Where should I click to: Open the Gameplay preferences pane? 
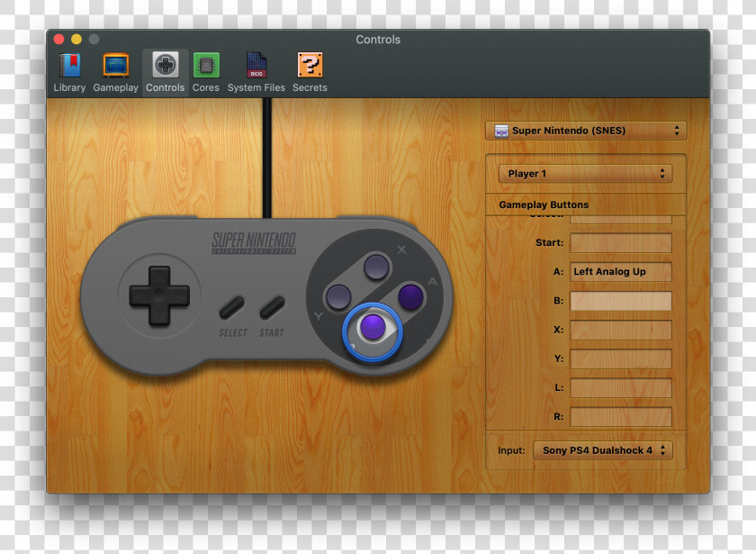coord(116,72)
